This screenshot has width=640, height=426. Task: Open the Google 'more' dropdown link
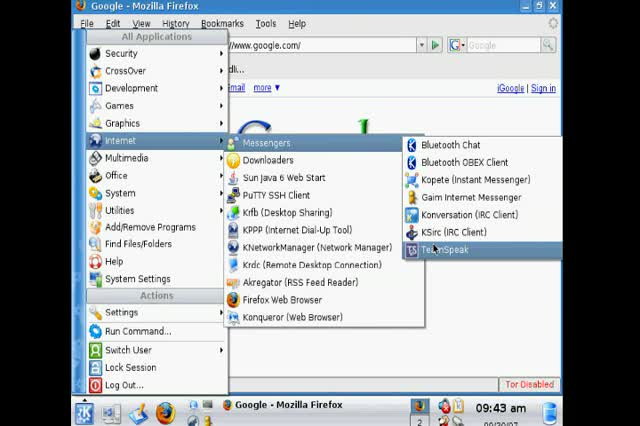click(266, 88)
